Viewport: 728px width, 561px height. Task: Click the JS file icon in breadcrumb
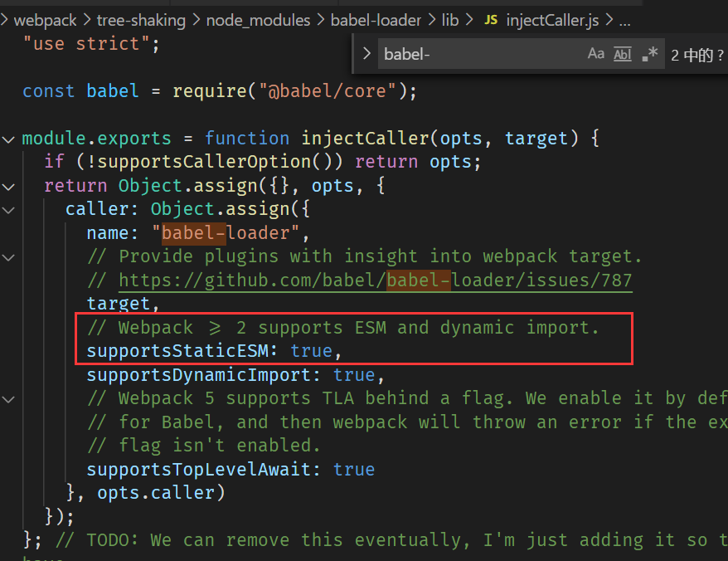[x=491, y=20]
